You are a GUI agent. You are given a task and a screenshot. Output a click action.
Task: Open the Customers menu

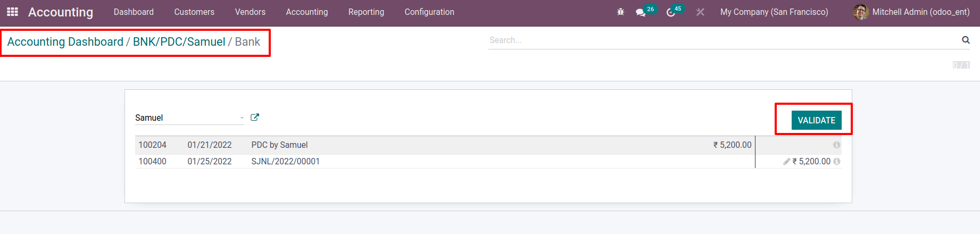[194, 12]
